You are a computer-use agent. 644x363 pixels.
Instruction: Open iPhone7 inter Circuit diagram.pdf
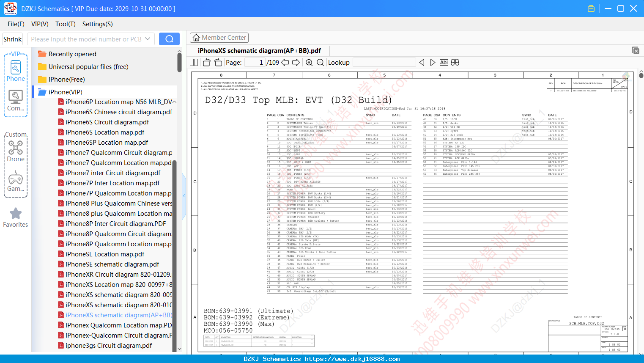pos(109,173)
